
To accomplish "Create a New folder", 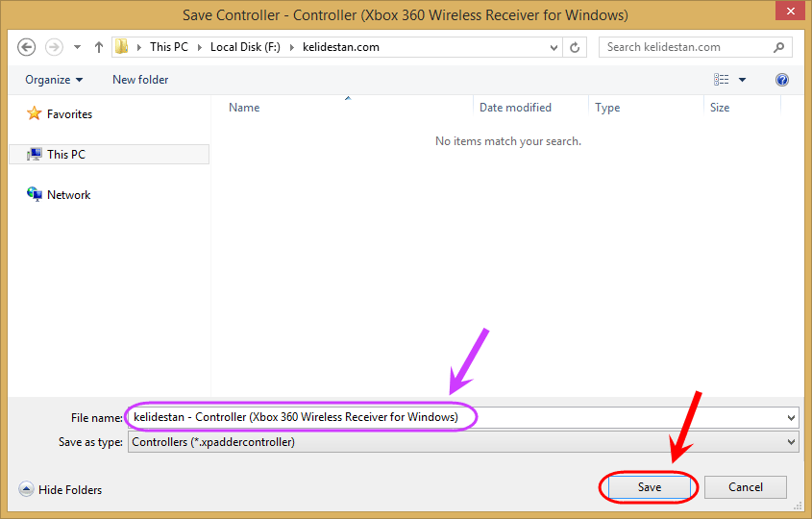I will 140,80.
